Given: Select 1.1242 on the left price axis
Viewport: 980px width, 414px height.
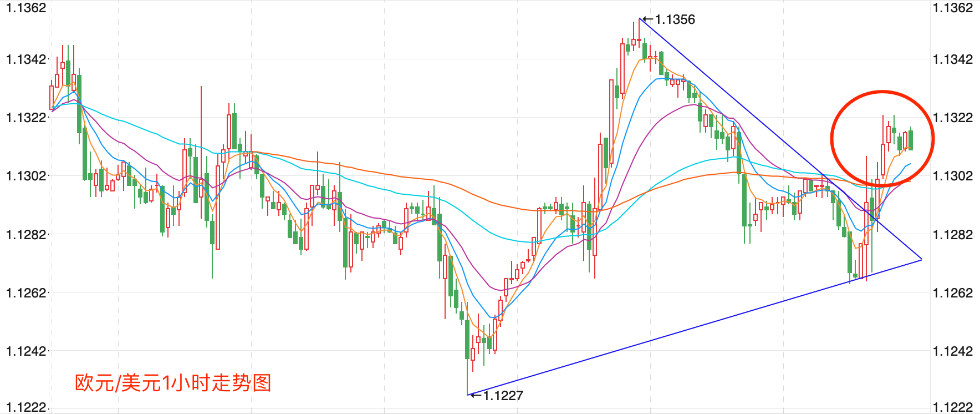Looking at the screenshot, I should point(26,351).
